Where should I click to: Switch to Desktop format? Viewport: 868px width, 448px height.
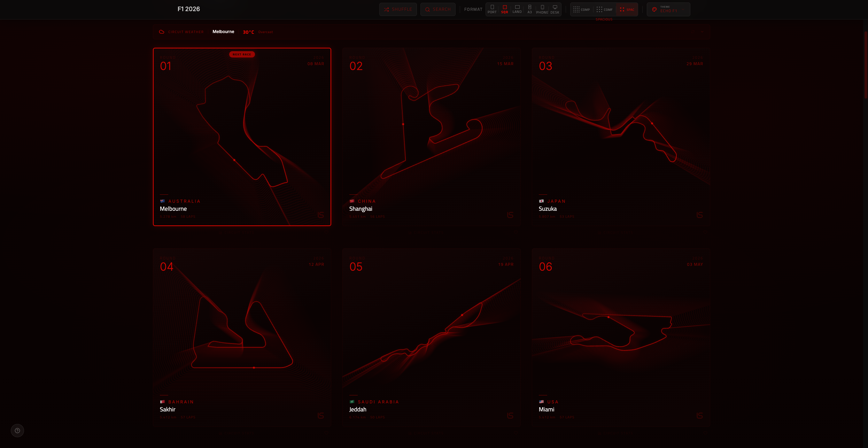pos(555,9)
